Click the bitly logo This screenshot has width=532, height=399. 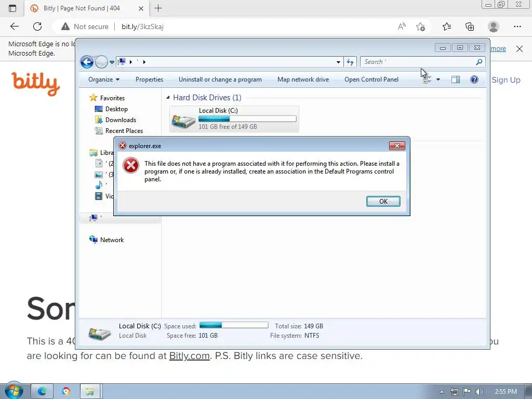(36, 84)
